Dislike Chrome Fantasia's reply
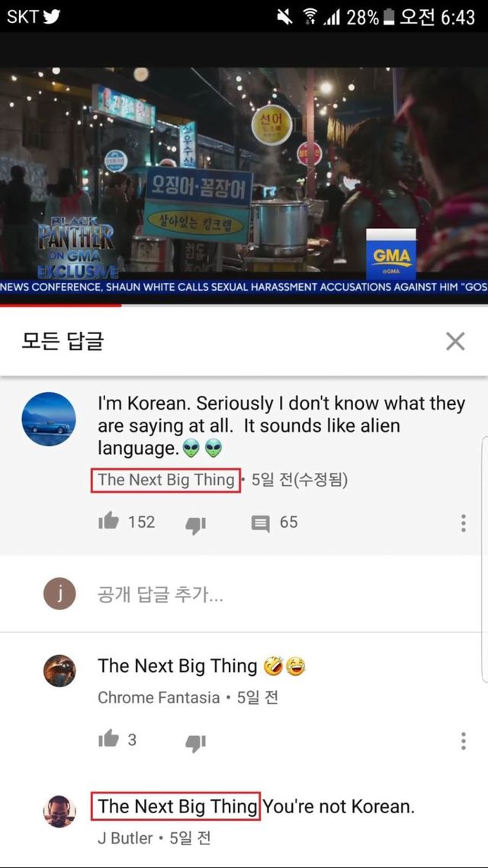 pos(195,742)
